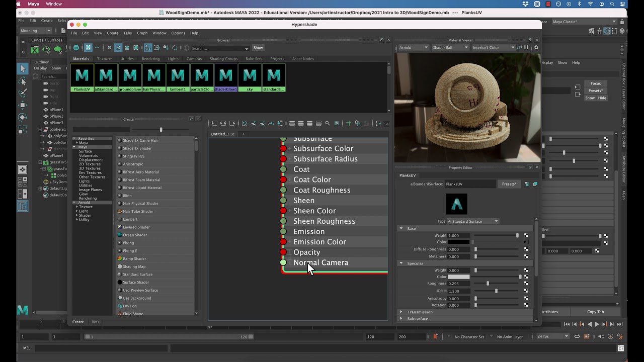Click the Coat Roughness attribute port
The image size is (644, 362).
click(x=283, y=190)
